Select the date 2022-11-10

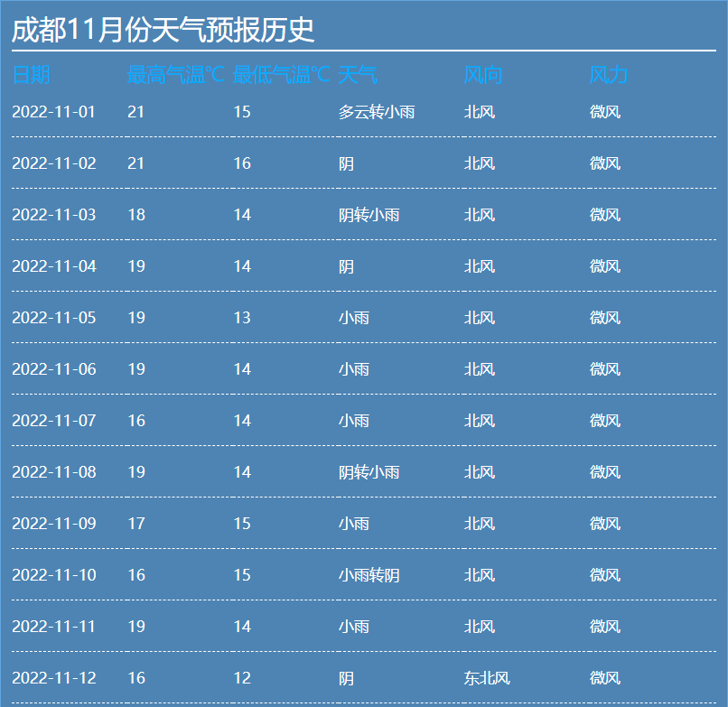click(54, 576)
